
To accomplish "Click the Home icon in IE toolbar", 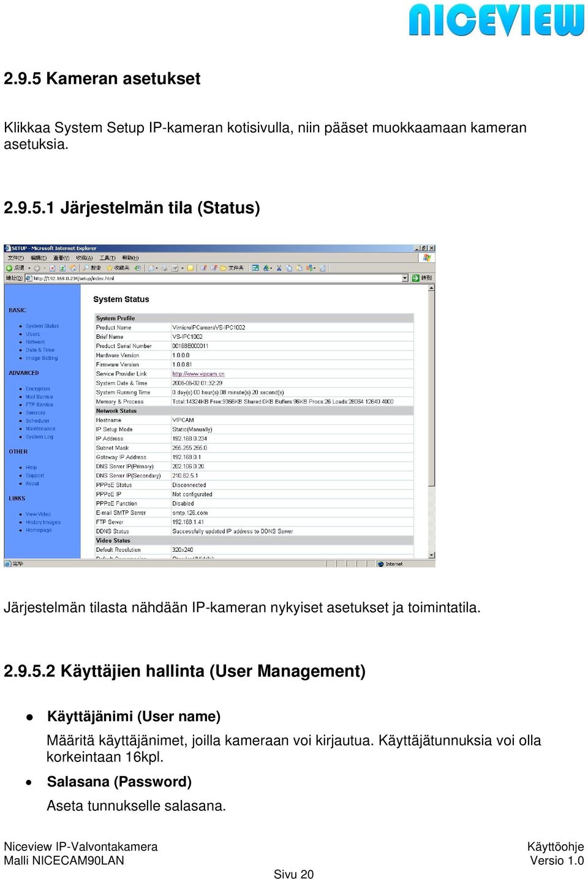I will (73, 268).
